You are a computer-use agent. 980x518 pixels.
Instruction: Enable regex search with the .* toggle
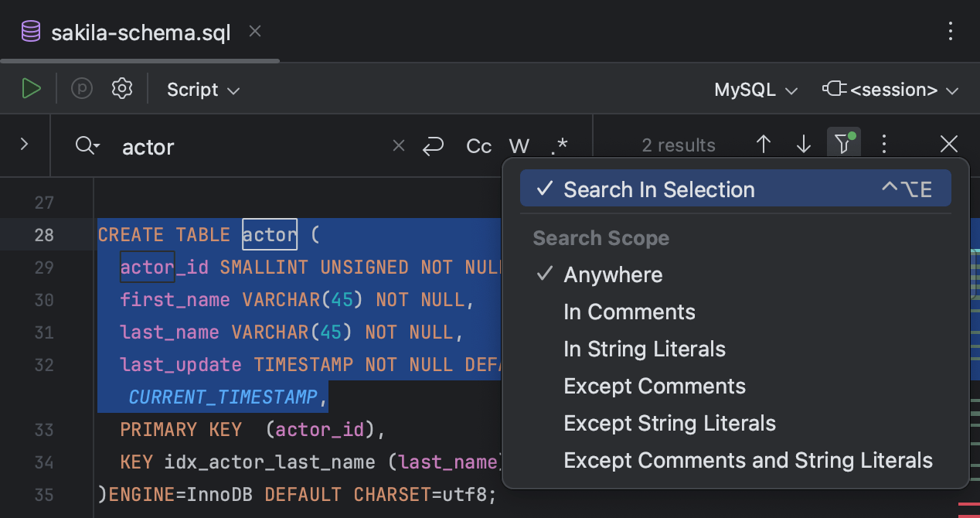coord(559,145)
